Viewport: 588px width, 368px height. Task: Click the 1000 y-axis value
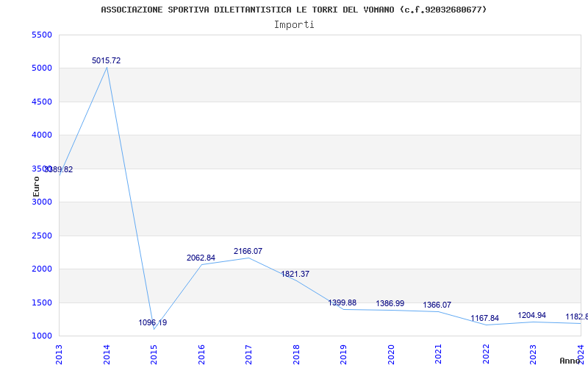click(42, 336)
